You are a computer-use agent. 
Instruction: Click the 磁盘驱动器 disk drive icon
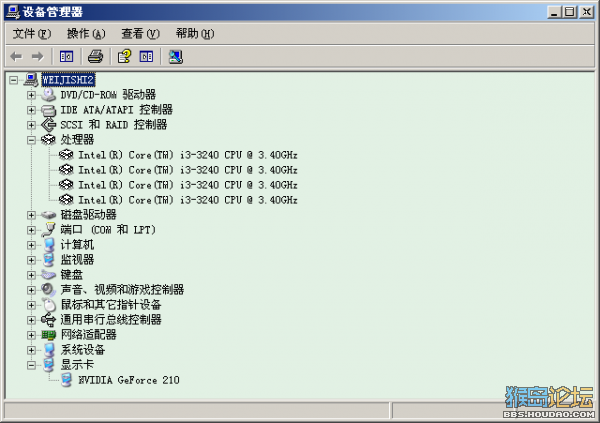pos(49,215)
